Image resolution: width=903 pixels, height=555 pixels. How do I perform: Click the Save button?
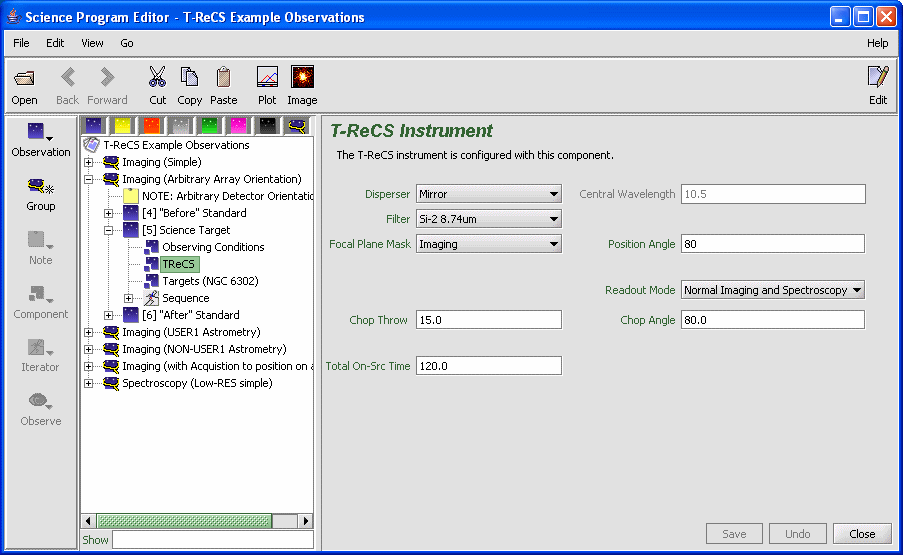point(734,534)
